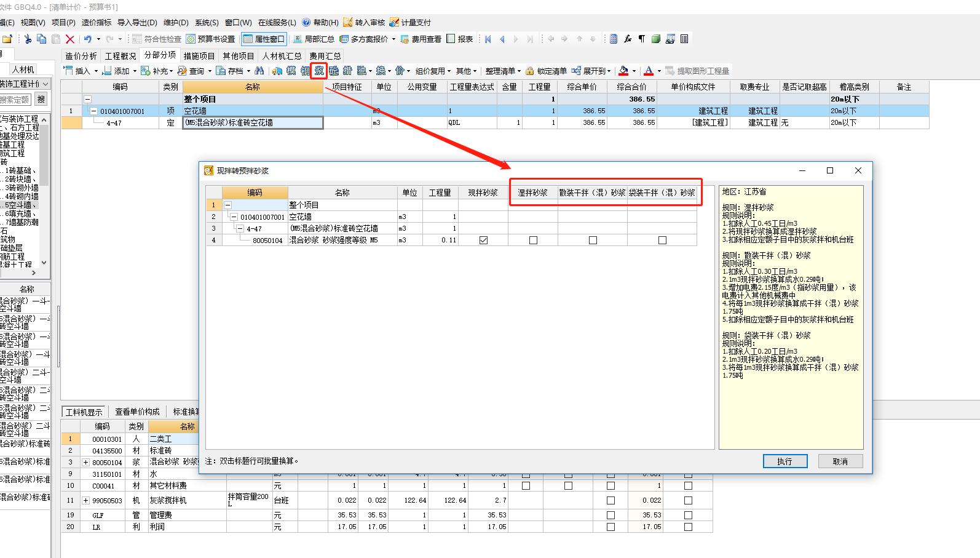Screen dimensions: 980x558
Task: Toggle first checkbox in 其它材料费 row
Action: (x=526, y=485)
